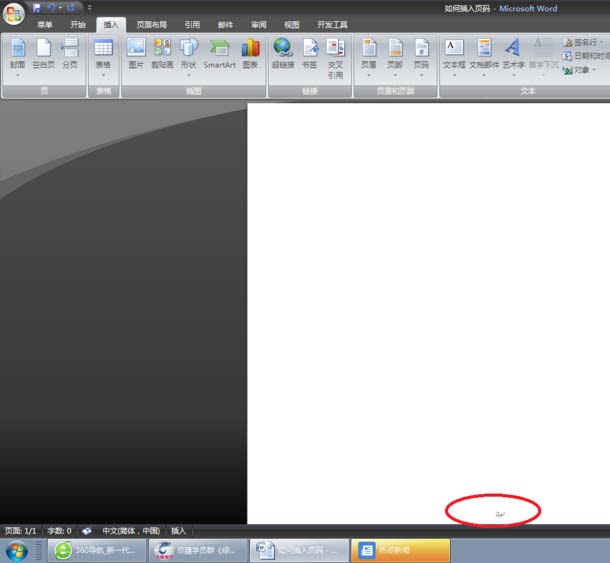Insert a Chart (图表)
The width and height of the screenshot is (610, 563).
click(250, 55)
